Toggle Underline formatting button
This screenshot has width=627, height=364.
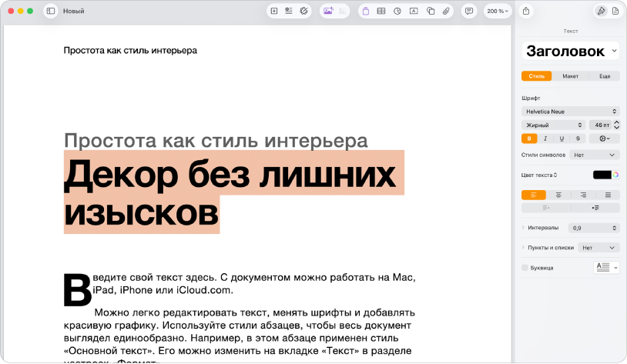(562, 139)
